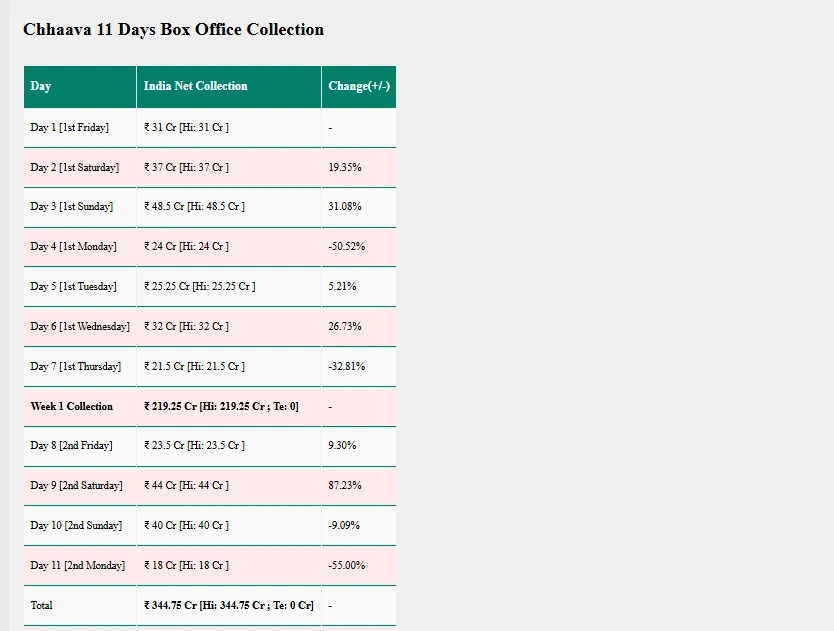This screenshot has height=631, width=834.
Task: Click the "Change(+/-)" column header
Action: tap(359, 86)
